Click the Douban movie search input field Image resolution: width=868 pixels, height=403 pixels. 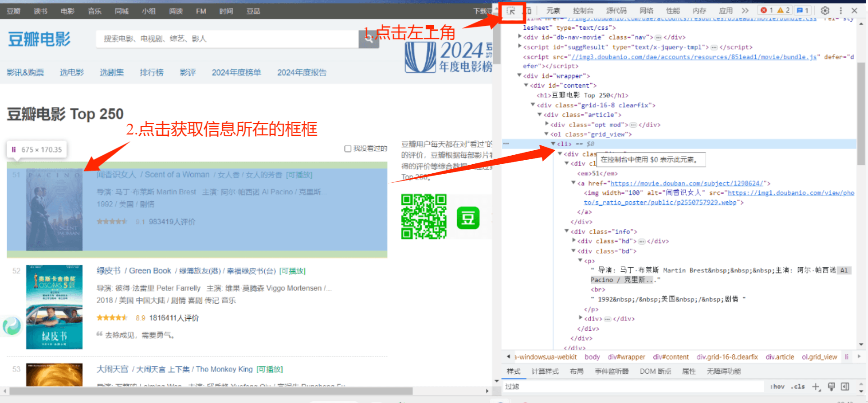(227, 39)
